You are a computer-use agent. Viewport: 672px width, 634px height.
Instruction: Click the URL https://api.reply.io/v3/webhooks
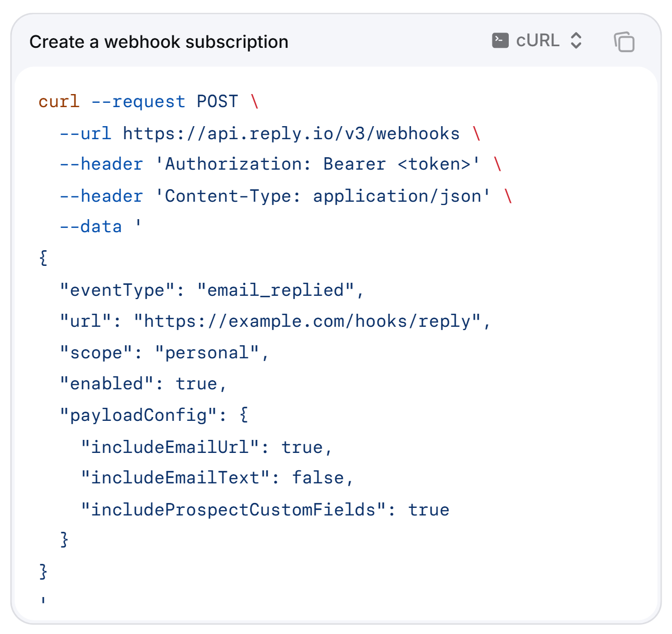(291, 133)
